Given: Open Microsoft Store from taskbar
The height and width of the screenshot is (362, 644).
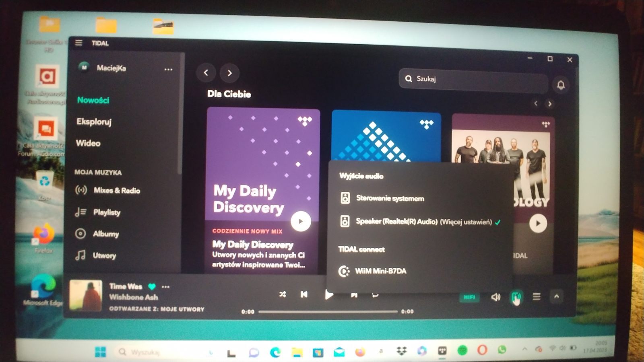Looking at the screenshot, I should 318,353.
